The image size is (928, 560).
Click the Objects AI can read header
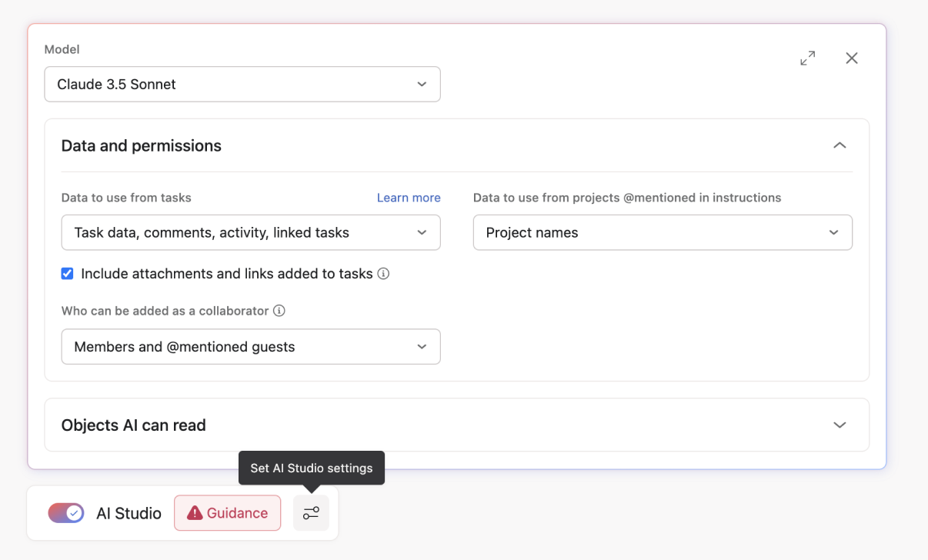pyautogui.click(x=133, y=425)
